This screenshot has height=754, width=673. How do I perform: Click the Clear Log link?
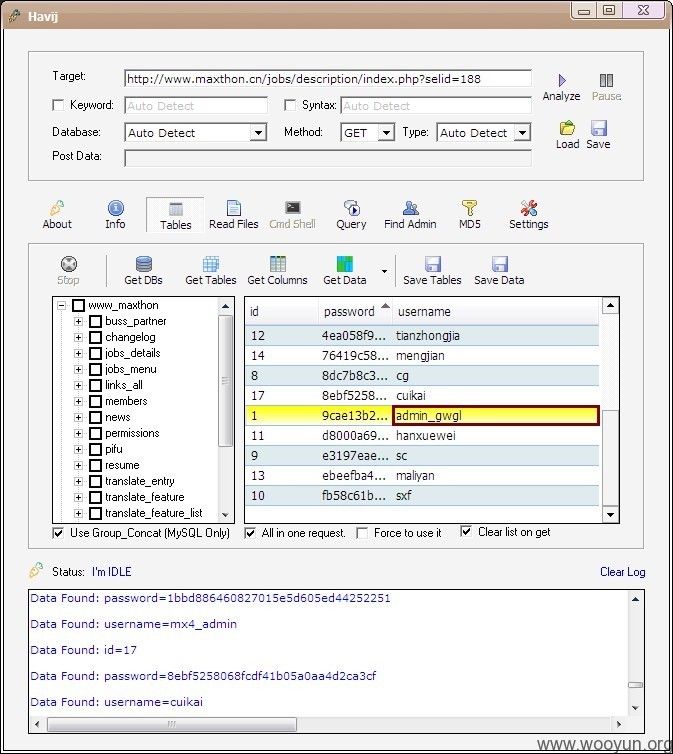(623, 572)
